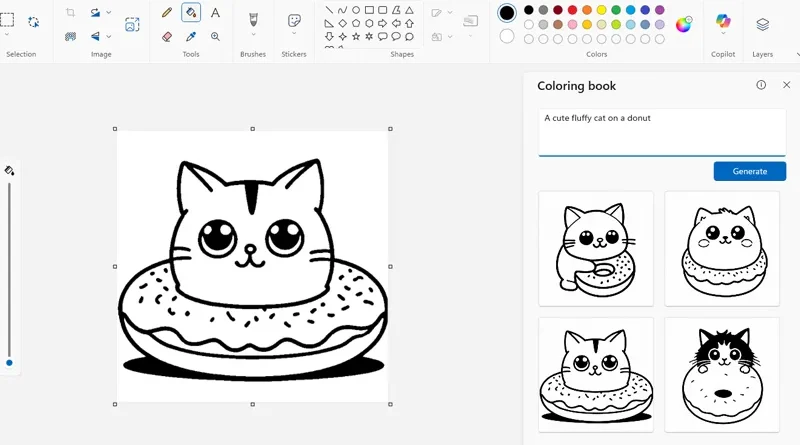Pick the Up arrow shape
The image size is (800, 445).
tap(409, 23)
